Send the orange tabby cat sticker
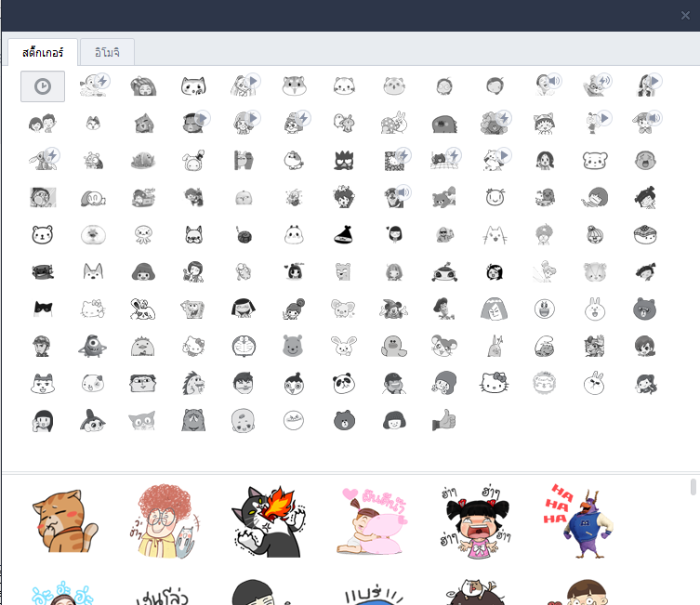Viewport: 700px width, 605px height. coord(65,521)
